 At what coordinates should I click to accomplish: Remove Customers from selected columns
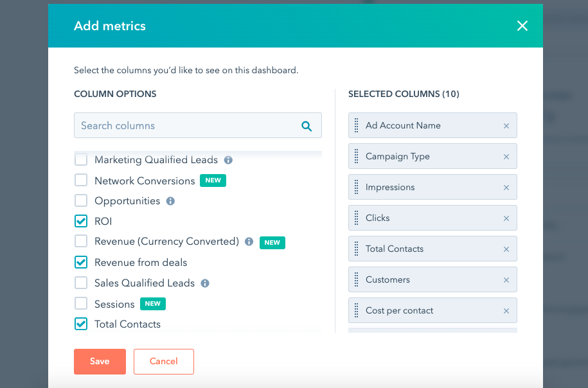[506, 280]
